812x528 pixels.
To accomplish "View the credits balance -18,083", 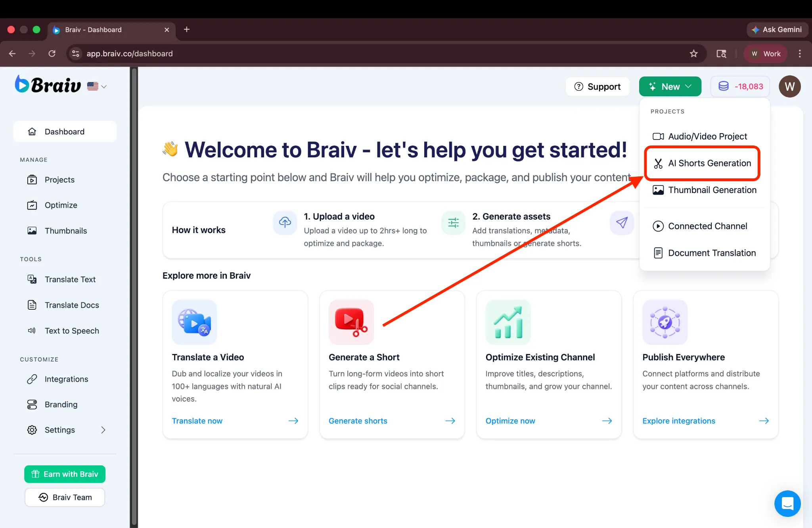I will coord(740,86).
